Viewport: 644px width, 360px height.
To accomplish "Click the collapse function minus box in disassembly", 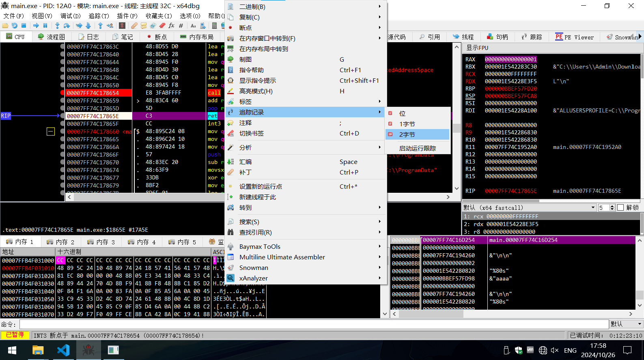I will pos(51,131).
